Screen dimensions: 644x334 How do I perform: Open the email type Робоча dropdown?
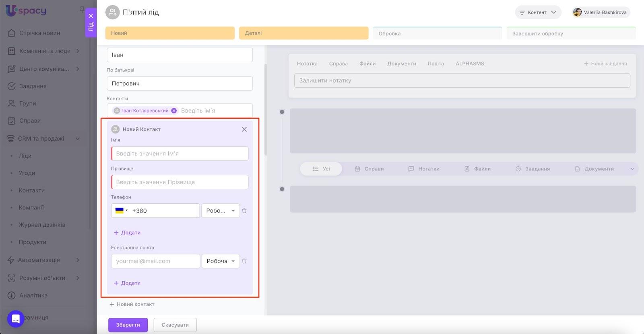tap(221, 261)
